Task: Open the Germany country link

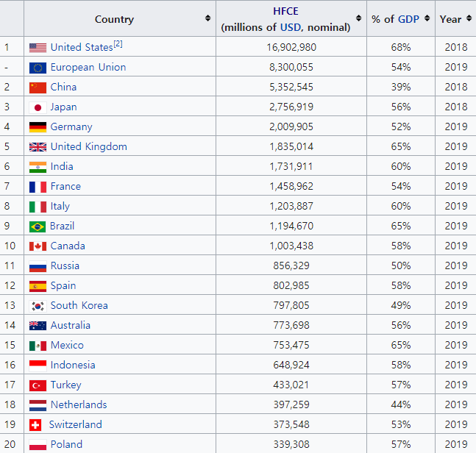Action: (x=71, y=126)
